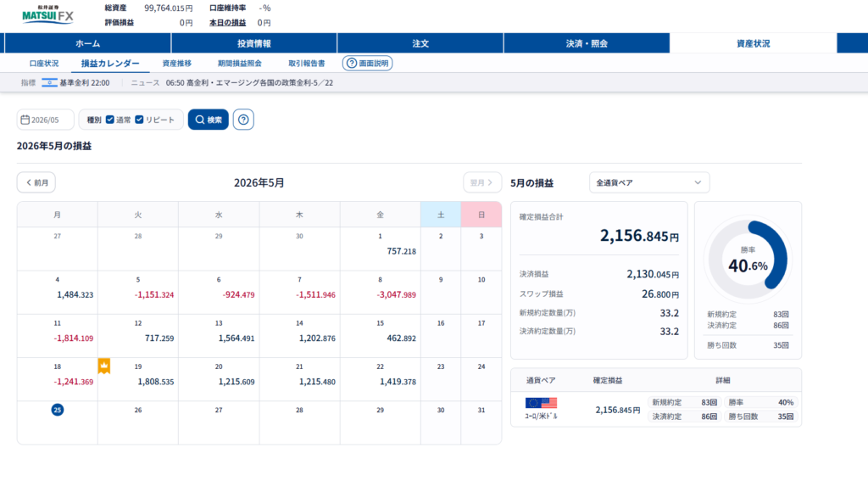Click the Euro/US dollar flag icon
The image size is (868, 492).
[542, 403]
